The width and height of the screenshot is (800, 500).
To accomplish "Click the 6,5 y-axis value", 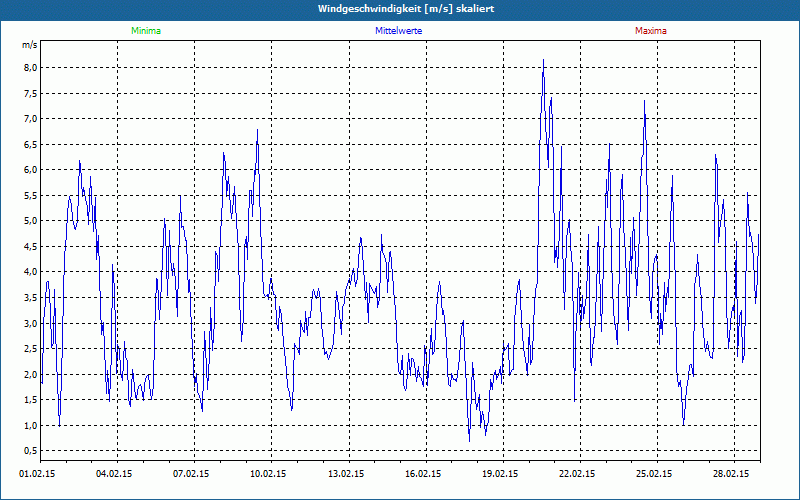I will point(32,144).
